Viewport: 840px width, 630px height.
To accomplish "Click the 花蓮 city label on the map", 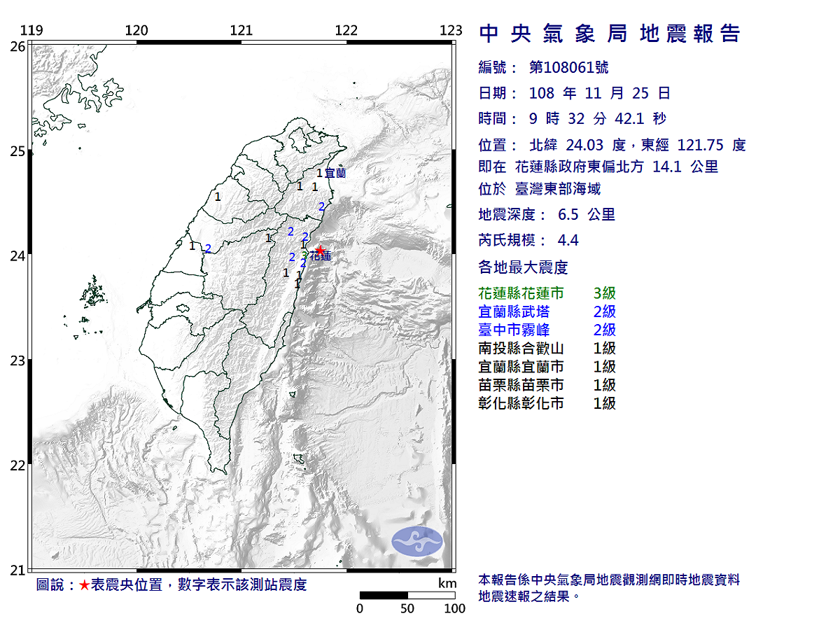I will (x=321, y=257).
